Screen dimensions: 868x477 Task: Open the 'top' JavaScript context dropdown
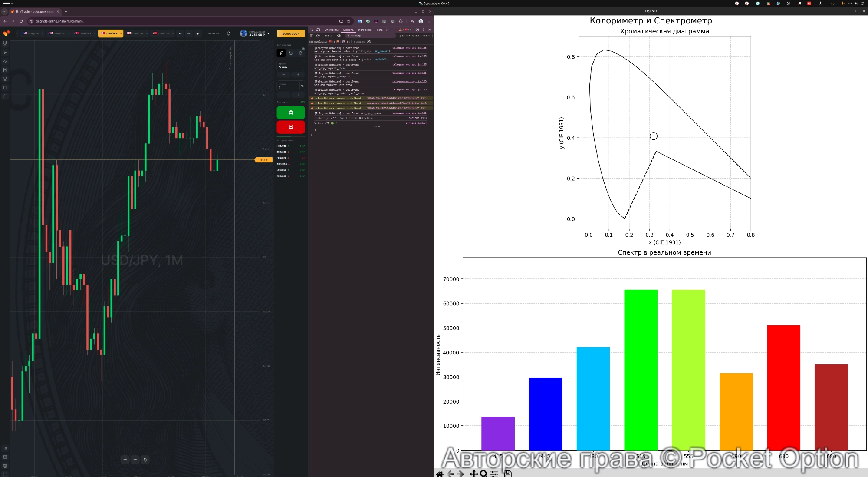(328, 36)
